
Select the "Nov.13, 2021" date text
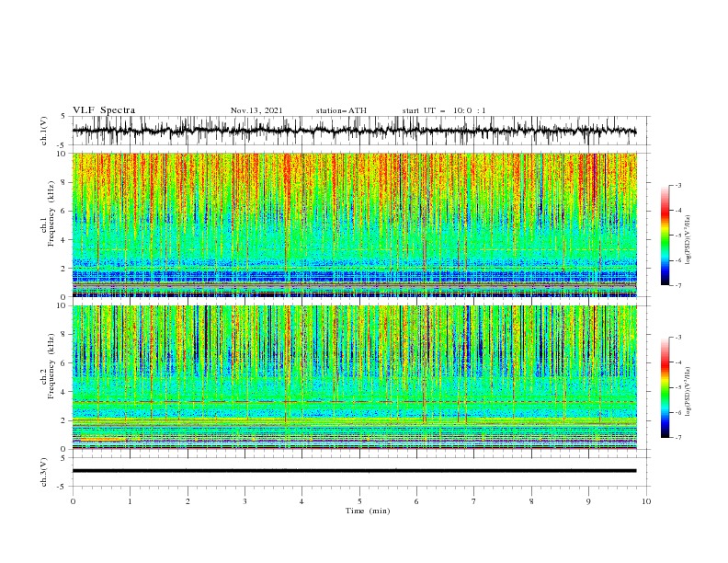256,110
